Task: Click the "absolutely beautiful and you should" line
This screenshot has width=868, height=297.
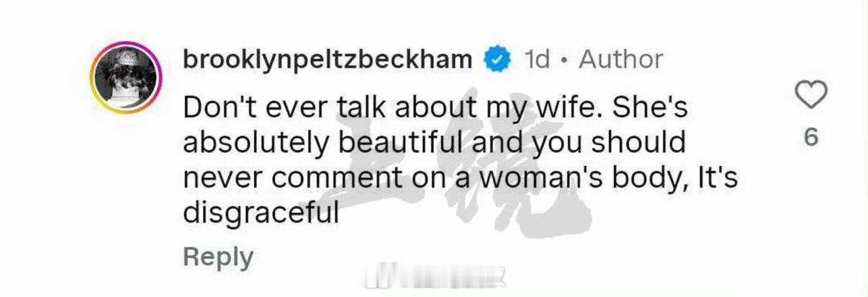Action: click(x=434, y=143)
